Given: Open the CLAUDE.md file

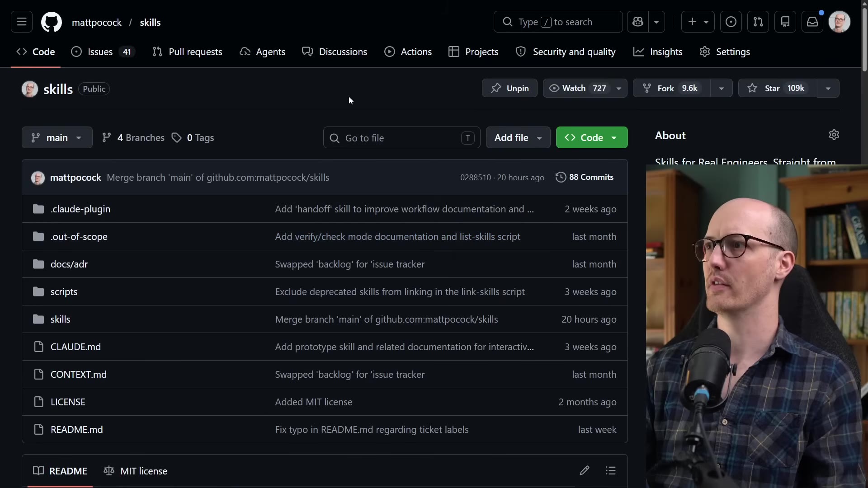Looking at the screenshot, I should pyautogui.click(x=75, y=347).
